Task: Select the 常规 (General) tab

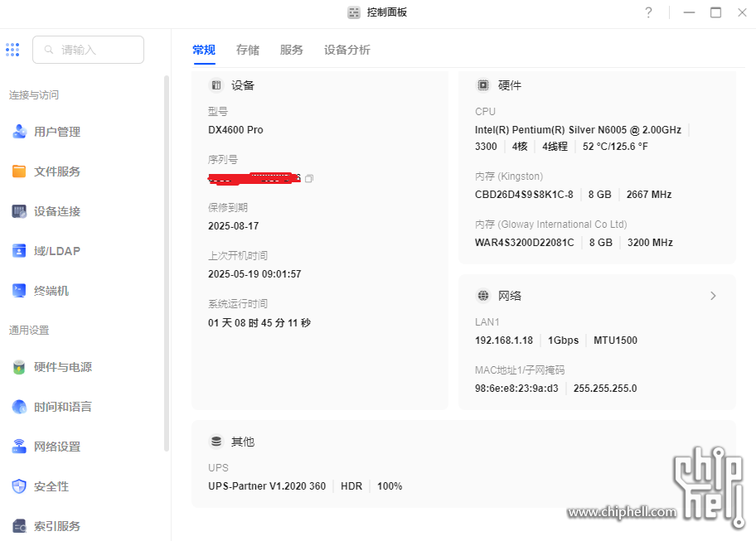Action: [204, 50]
